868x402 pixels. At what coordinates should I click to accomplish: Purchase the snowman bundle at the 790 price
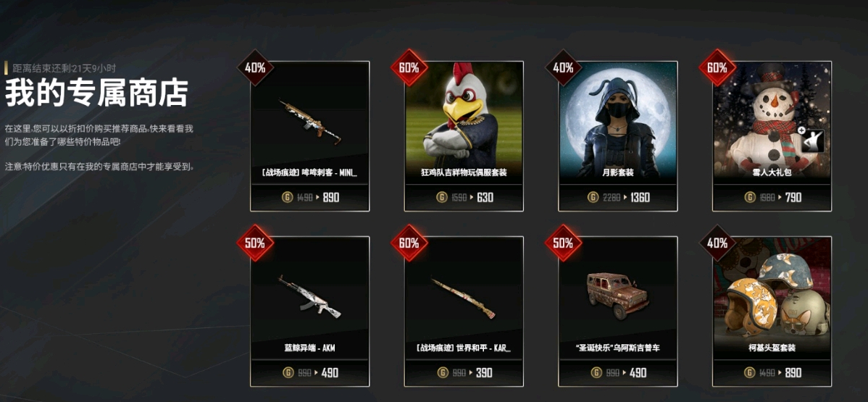(x=772, y=197)
